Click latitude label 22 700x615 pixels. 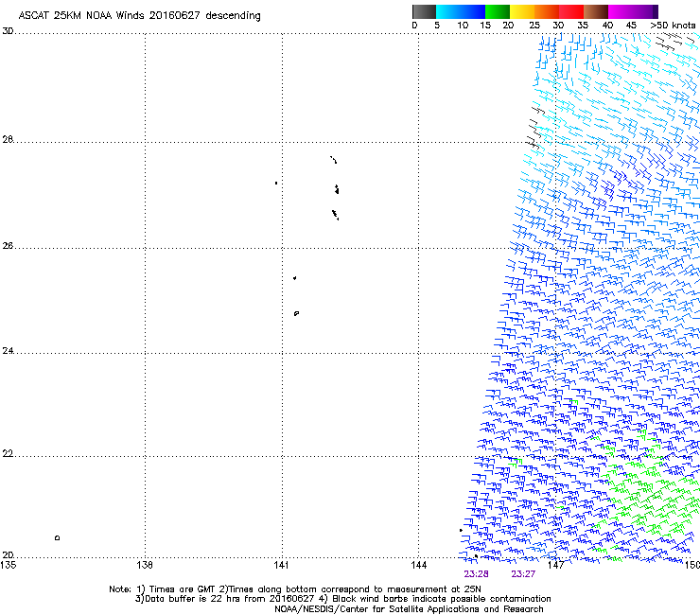[x=8, y=454]
